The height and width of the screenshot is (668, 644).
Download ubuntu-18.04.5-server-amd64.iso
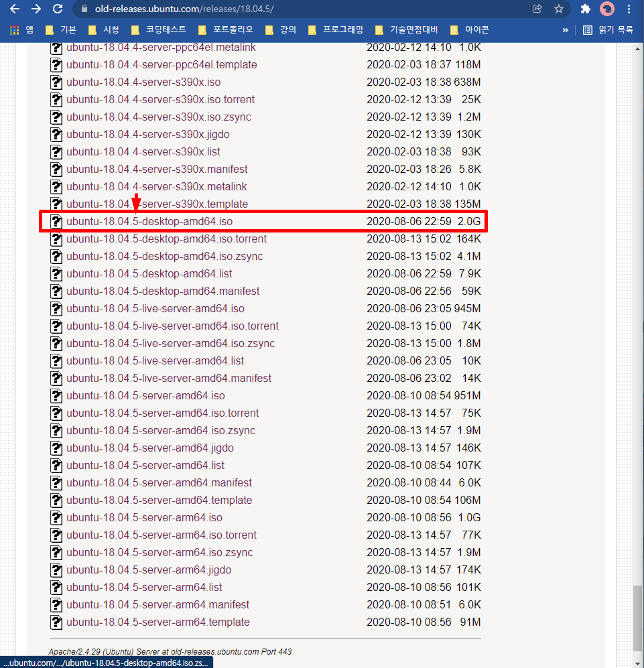[x=145, y=396]
